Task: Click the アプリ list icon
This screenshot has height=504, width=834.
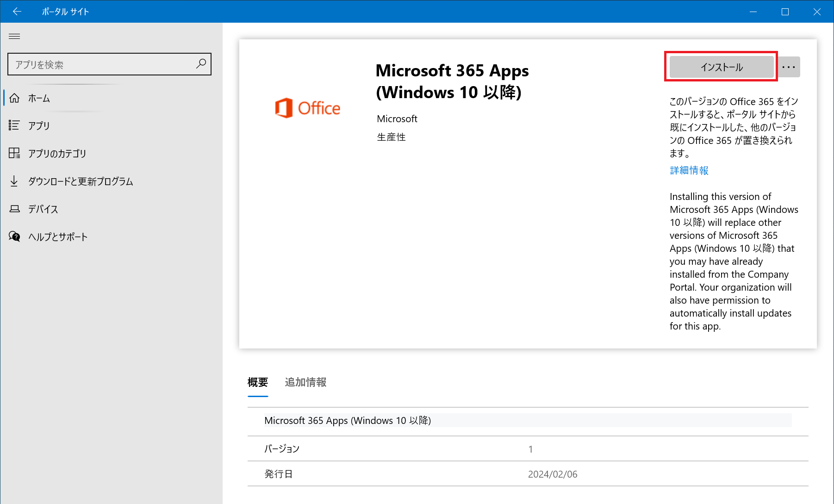Action: (x=14, y=125)
